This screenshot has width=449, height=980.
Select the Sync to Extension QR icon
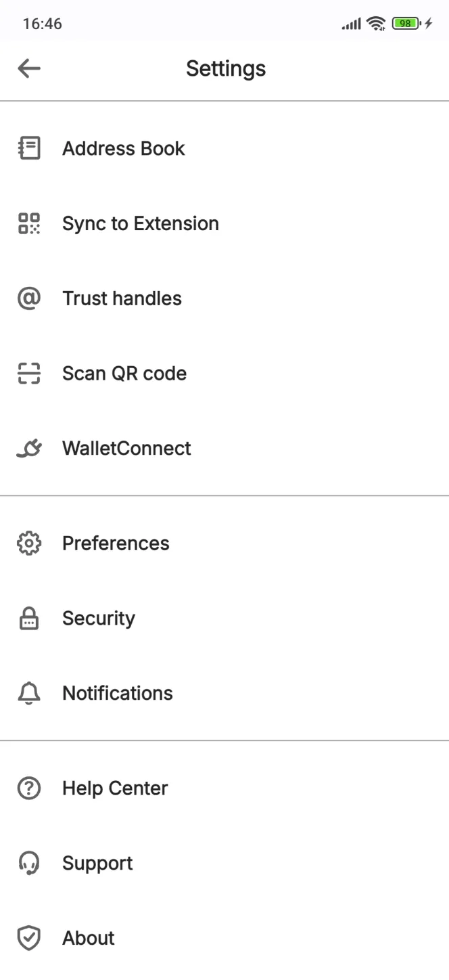(x=28, y=223)
